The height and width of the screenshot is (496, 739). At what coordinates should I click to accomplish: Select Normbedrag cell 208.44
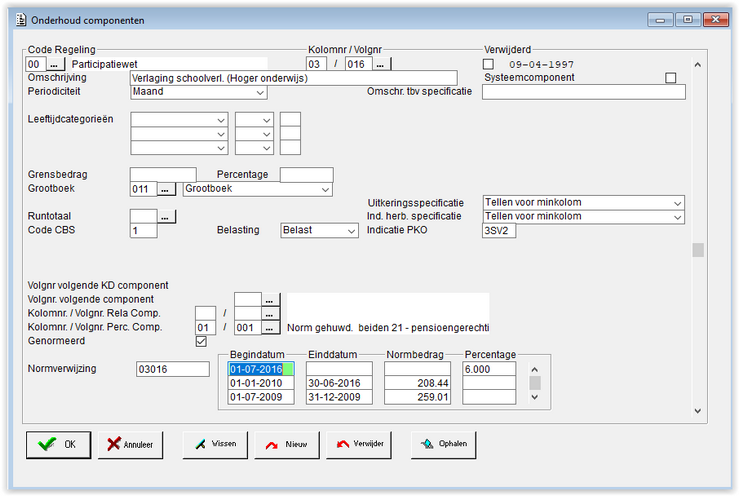click(x=417, y=383)
